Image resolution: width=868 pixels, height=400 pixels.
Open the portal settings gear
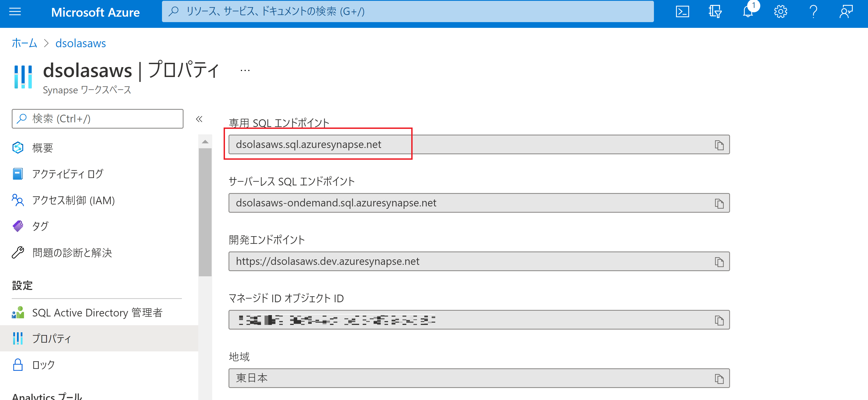coord(780,12)
